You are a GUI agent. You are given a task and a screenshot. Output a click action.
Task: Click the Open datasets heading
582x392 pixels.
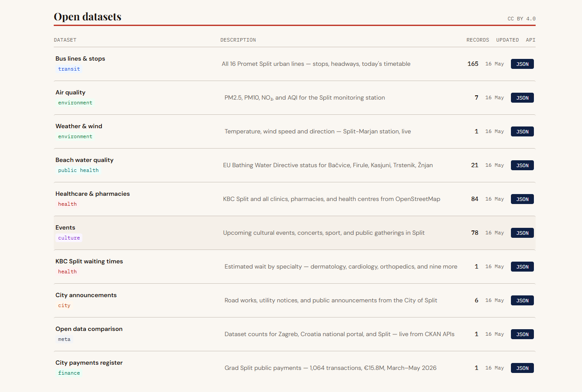88,16
